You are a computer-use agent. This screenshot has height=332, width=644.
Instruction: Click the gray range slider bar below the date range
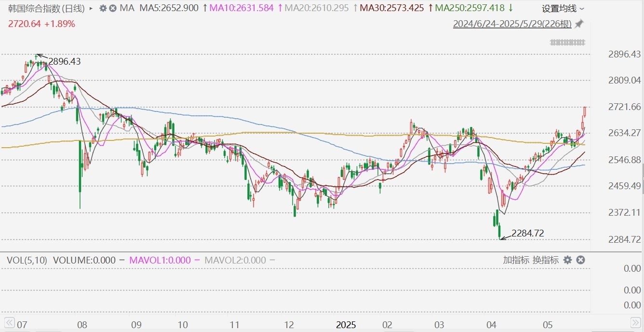568,42
